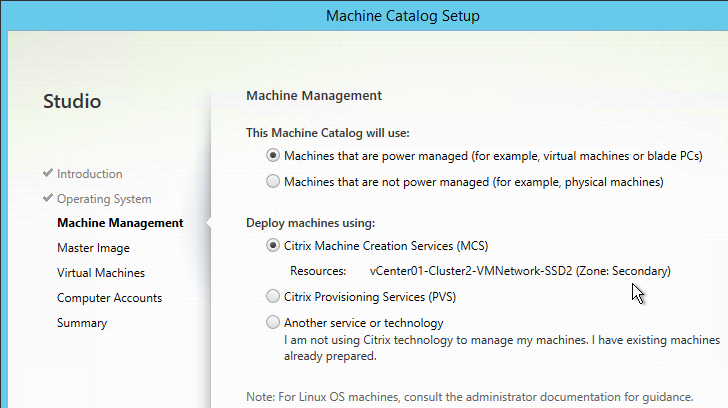Viewport: 728px width, 408px height.
Task: Click checkmark icon beside Introduction
Action: tap(47, 173)
